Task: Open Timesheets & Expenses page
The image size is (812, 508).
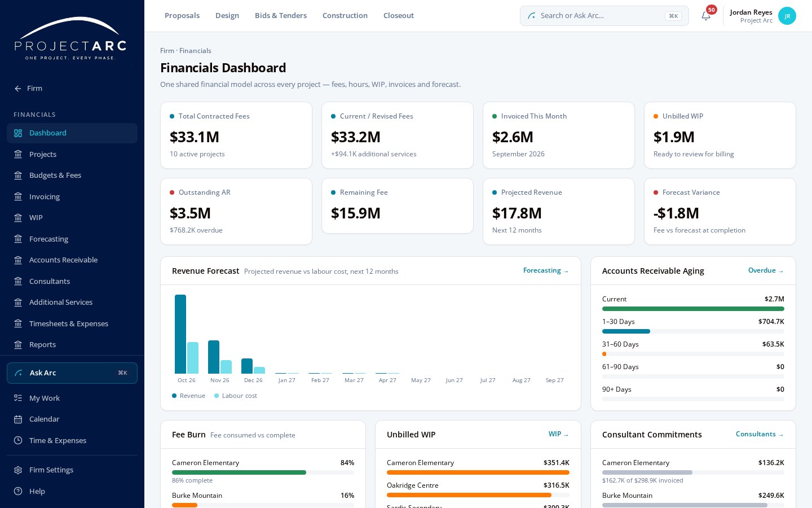Action: [72, 324]
